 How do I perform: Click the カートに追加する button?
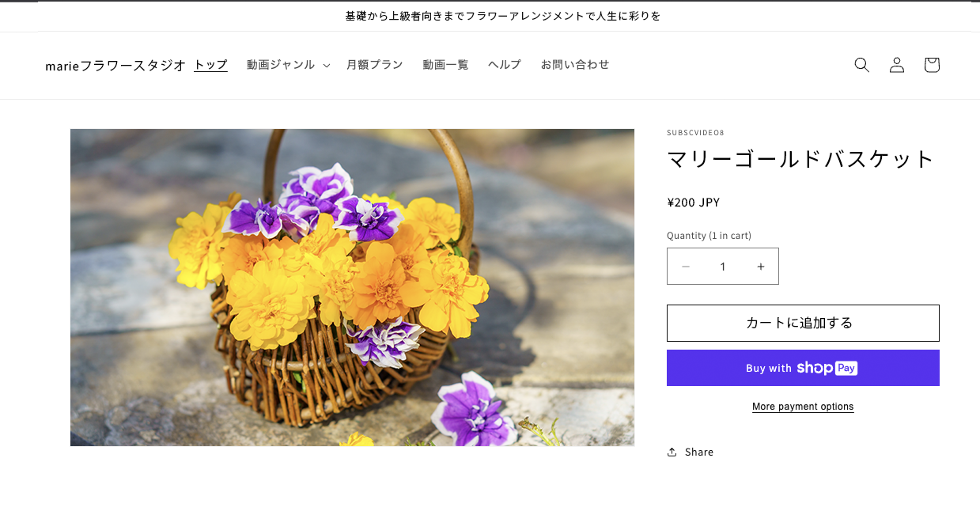click(803, 323)
